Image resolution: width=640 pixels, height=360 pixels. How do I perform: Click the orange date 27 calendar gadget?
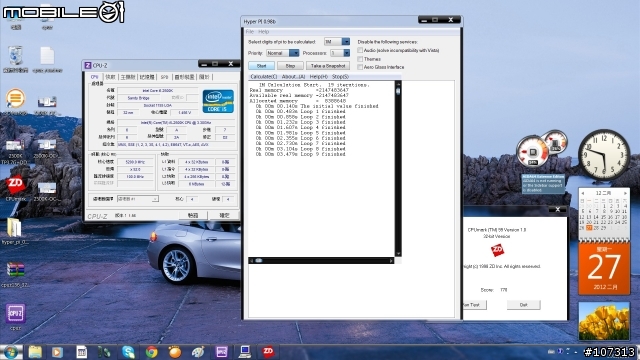click(604, 268)
